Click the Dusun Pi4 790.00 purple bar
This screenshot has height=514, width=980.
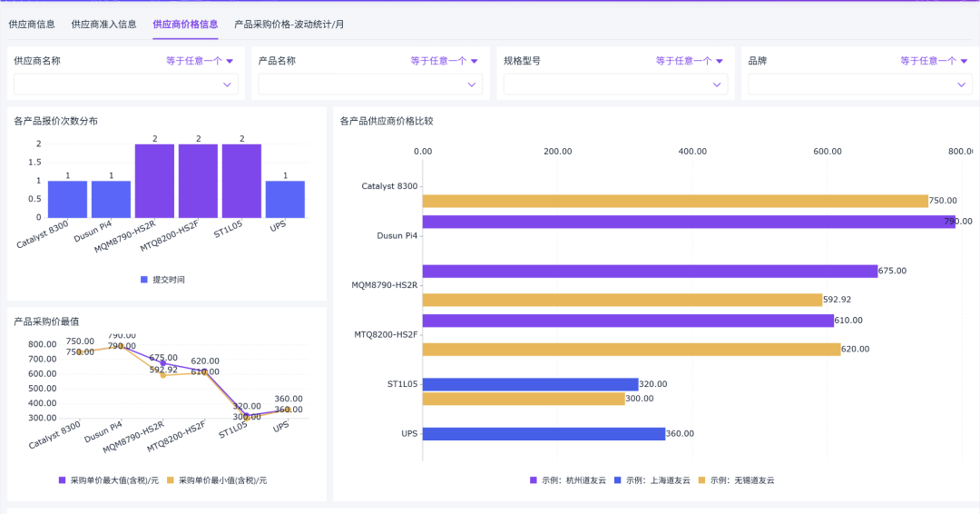coord(689,222)
